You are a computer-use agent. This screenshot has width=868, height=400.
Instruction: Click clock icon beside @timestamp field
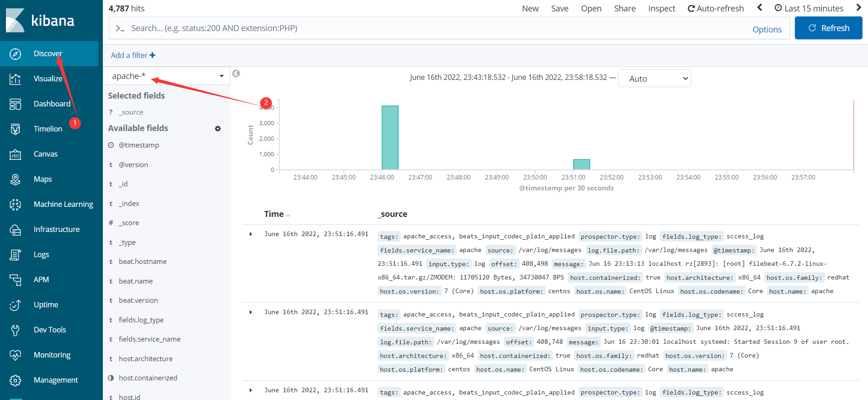[111, 145]
